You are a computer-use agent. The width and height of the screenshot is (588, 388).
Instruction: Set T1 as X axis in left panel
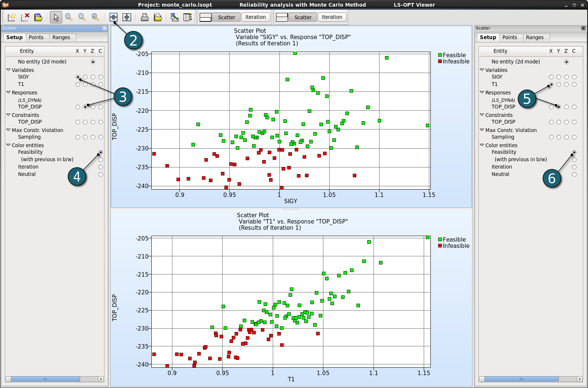78,84
